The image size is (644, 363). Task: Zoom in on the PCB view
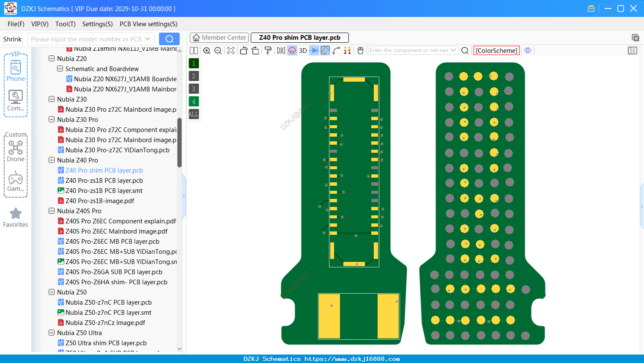click(207, 50)
